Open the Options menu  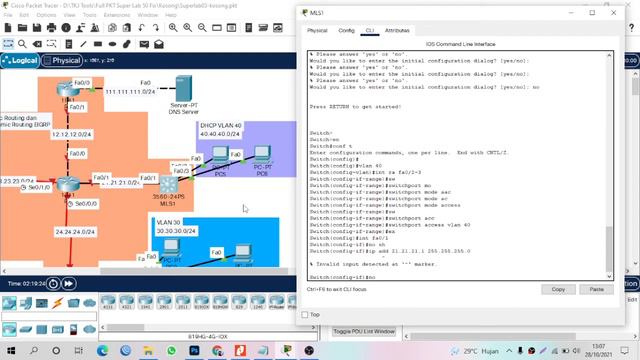[46, 15]
